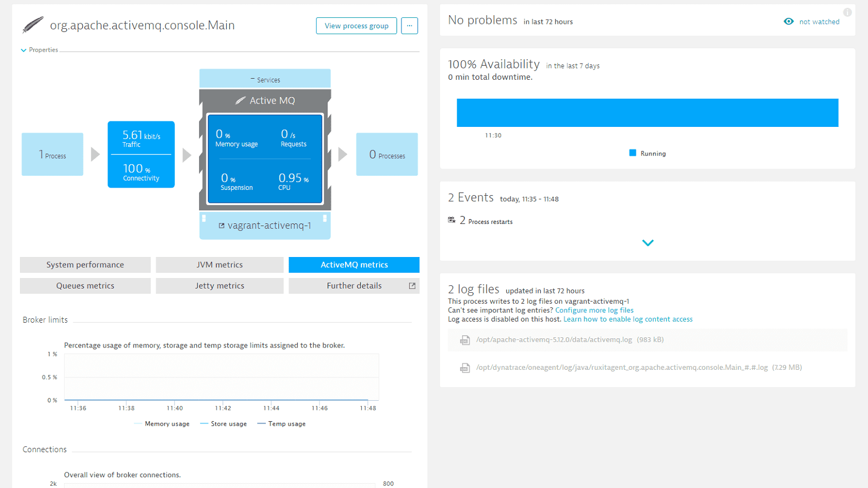Open the more options ellipsis button
Image resolution: width=868 pixels, height=488 pixels.
(410, 25)
